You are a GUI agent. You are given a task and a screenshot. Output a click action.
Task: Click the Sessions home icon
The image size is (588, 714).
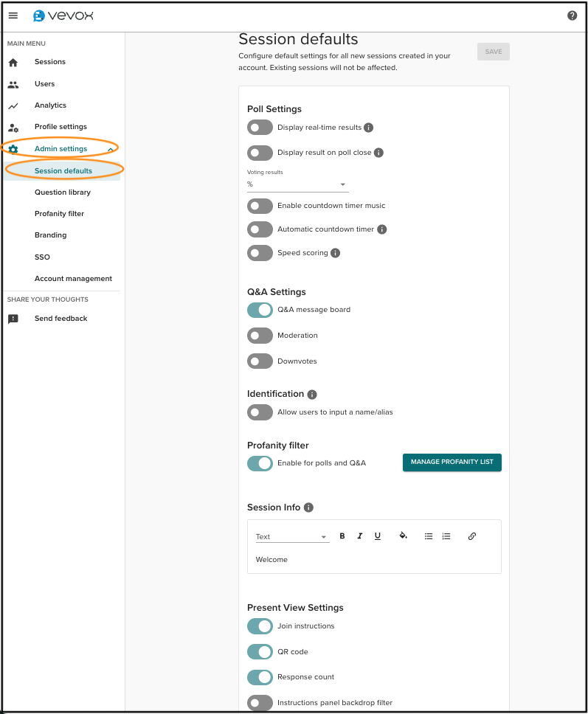point(13,63)
